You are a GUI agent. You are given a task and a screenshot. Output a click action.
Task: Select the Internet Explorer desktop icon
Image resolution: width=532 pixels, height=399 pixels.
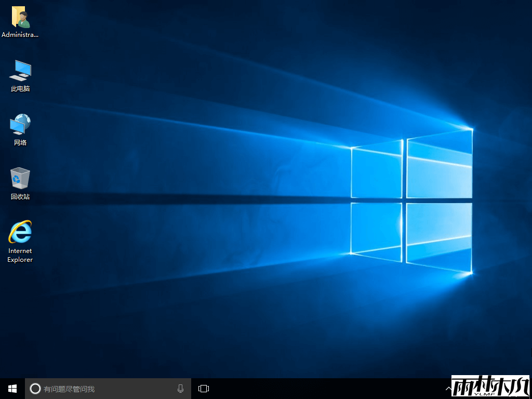[x=20, y=232]
